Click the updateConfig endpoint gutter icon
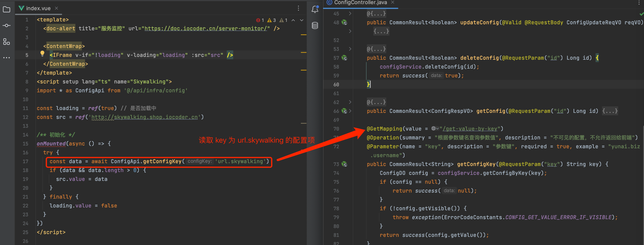 pyautogui.click(x=344, y=23)
